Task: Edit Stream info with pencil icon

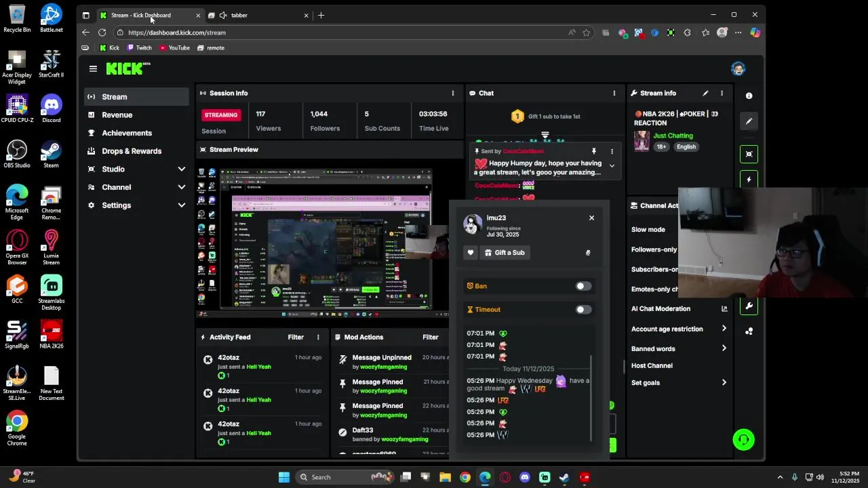Action: (705, 93)
